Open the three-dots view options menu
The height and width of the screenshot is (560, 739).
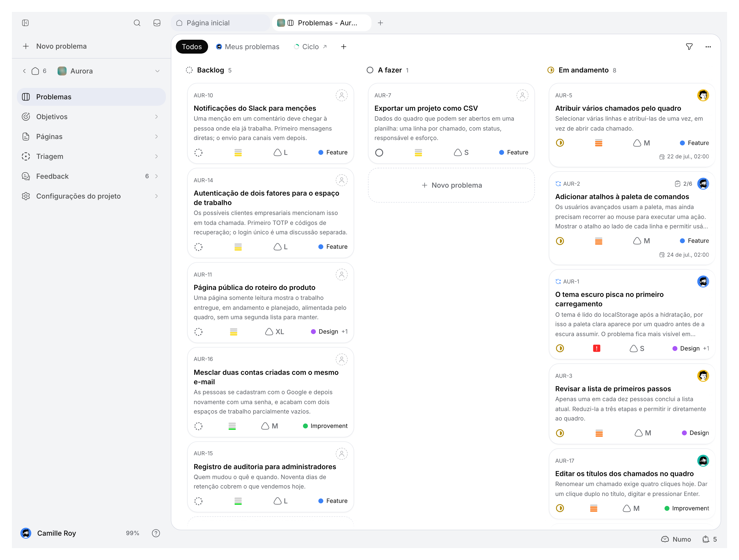[708, 47]
